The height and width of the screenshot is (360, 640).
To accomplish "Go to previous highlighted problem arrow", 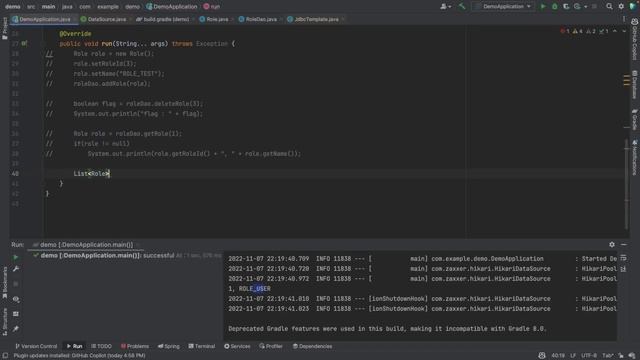I will [x=615, y=31].
